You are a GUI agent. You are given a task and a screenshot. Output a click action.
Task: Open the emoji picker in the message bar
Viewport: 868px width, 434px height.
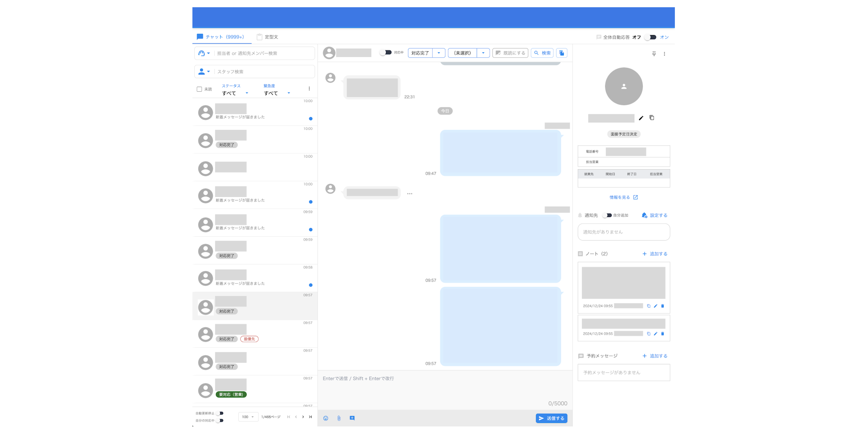[x=326, y=418]
